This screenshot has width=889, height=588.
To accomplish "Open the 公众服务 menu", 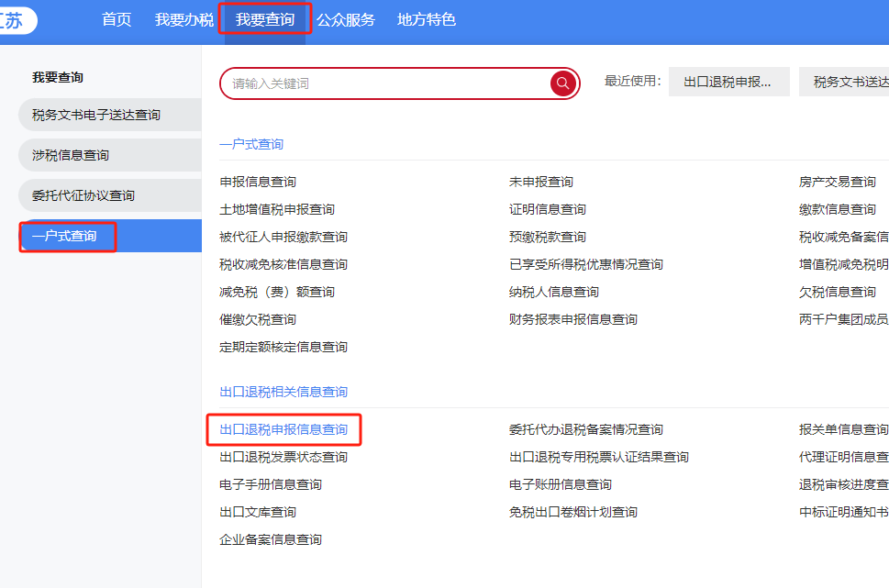I will point(346,19).
